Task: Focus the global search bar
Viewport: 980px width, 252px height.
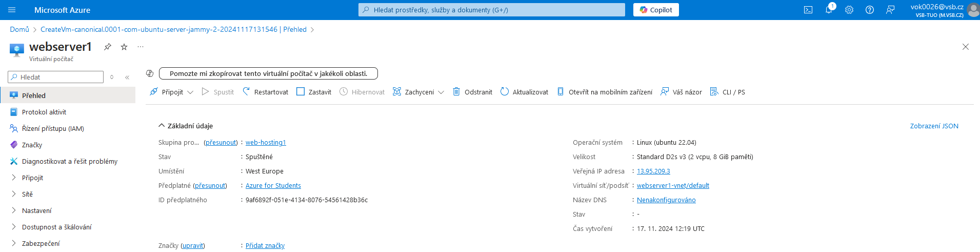Action: click(x=492, y=10)
